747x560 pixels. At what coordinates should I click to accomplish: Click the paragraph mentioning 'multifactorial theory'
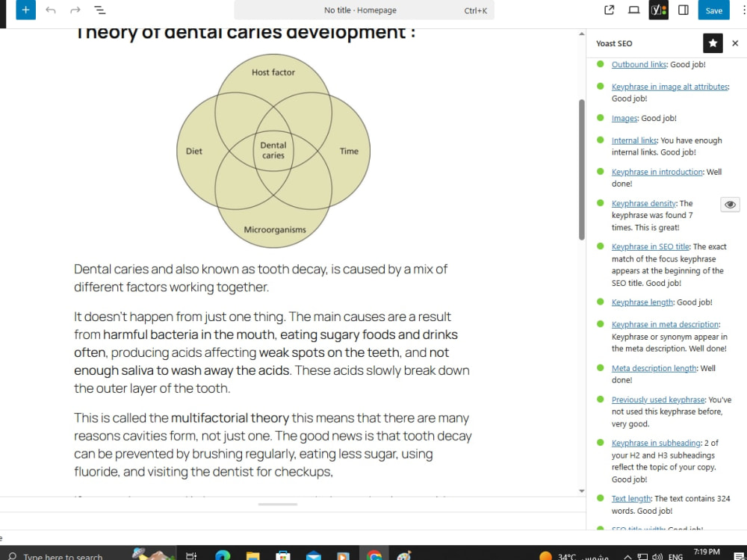(273, 445)
